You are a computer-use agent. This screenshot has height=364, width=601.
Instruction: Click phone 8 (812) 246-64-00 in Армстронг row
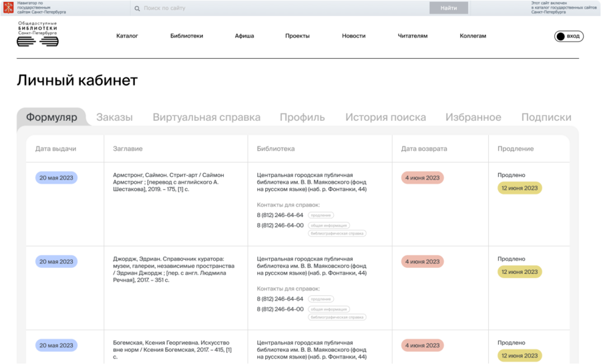click(280, 225)
